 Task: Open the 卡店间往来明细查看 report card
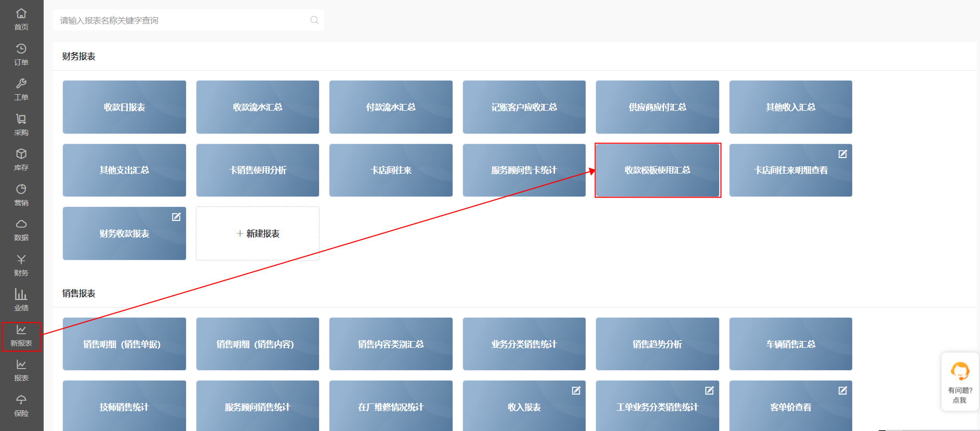point(791,170)
